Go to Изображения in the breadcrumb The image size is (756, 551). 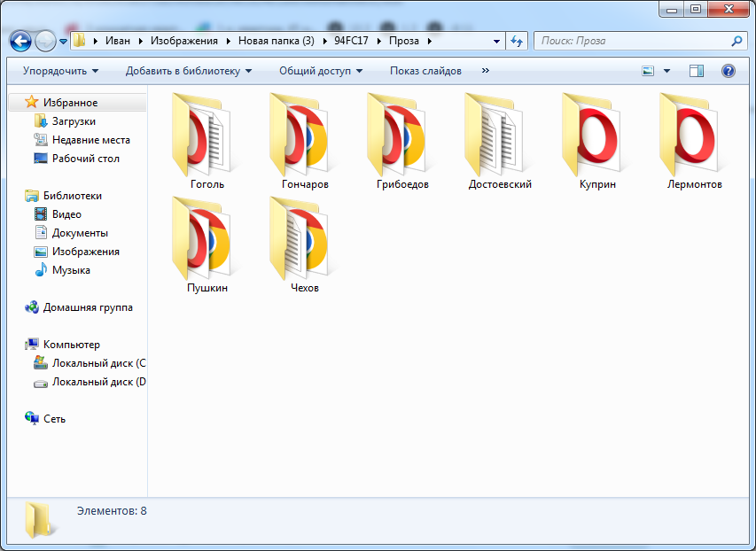tap(184, 41)
